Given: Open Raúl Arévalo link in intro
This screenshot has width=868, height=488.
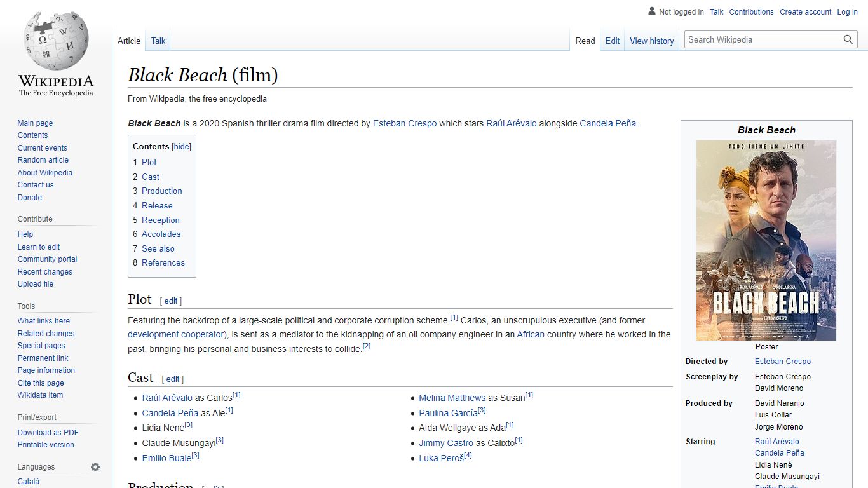Looking at the screenshot, I should (x=512, y=123).
